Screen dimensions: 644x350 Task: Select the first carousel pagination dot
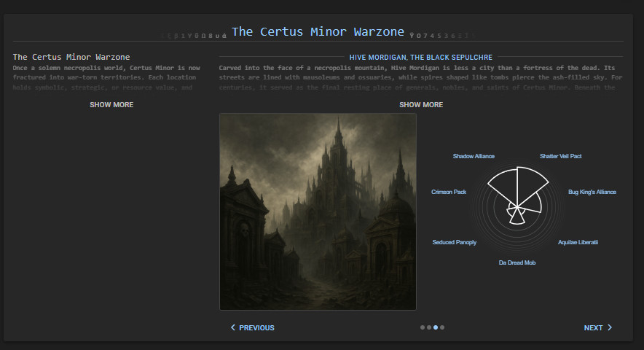coord(423,327)
